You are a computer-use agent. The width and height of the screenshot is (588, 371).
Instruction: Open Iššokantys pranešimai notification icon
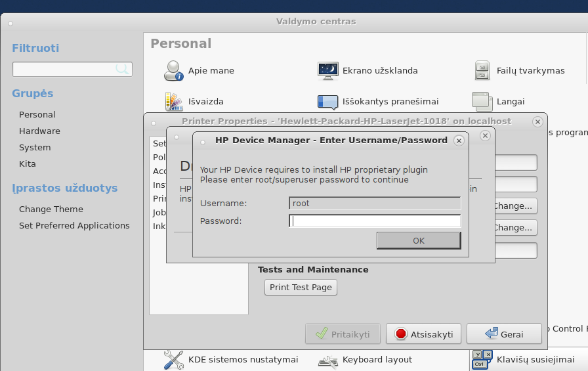click(327, 102)
